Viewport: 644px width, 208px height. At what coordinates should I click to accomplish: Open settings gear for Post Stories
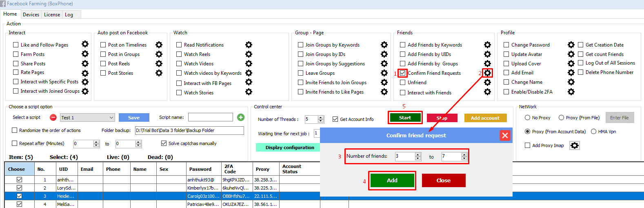pyautogui.click(x=159, y=73)
